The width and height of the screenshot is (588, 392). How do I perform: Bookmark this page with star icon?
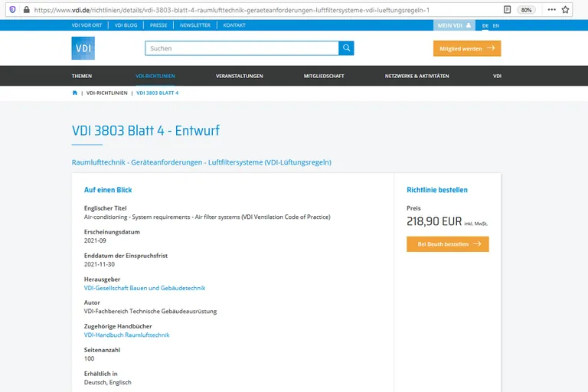point(565,10)
